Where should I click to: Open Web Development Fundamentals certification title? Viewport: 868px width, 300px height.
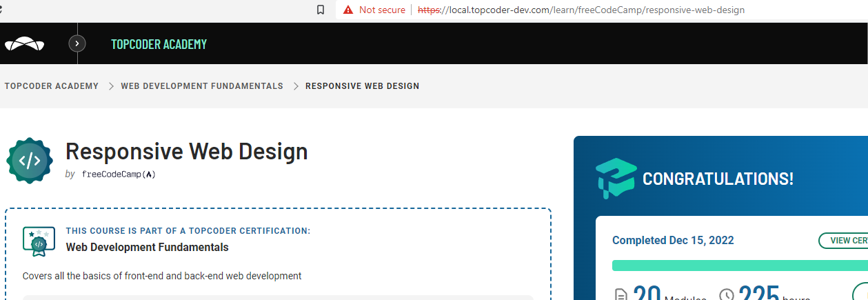[148, 247]
